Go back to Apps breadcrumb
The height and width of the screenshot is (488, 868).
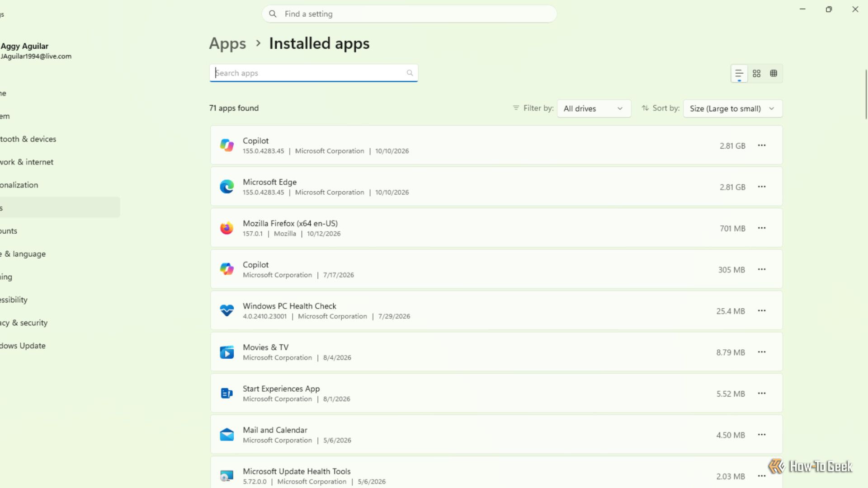(x=227, y=43)
